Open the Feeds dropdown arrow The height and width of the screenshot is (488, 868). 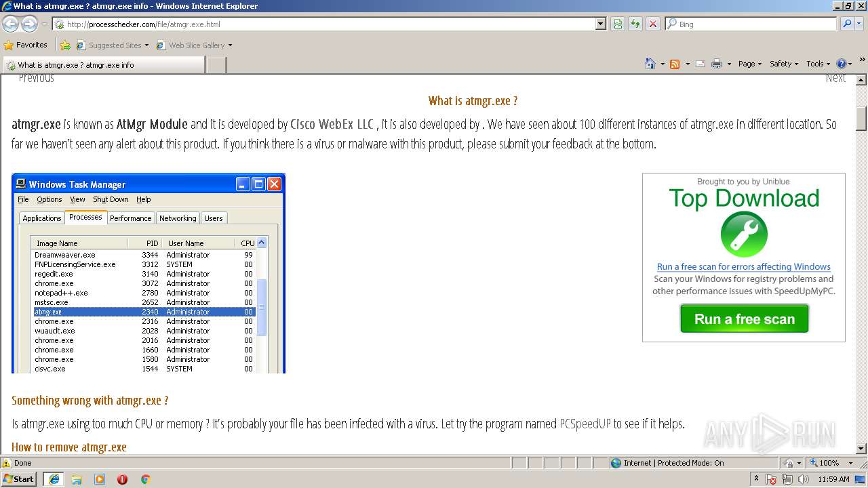tap(687, 64)
